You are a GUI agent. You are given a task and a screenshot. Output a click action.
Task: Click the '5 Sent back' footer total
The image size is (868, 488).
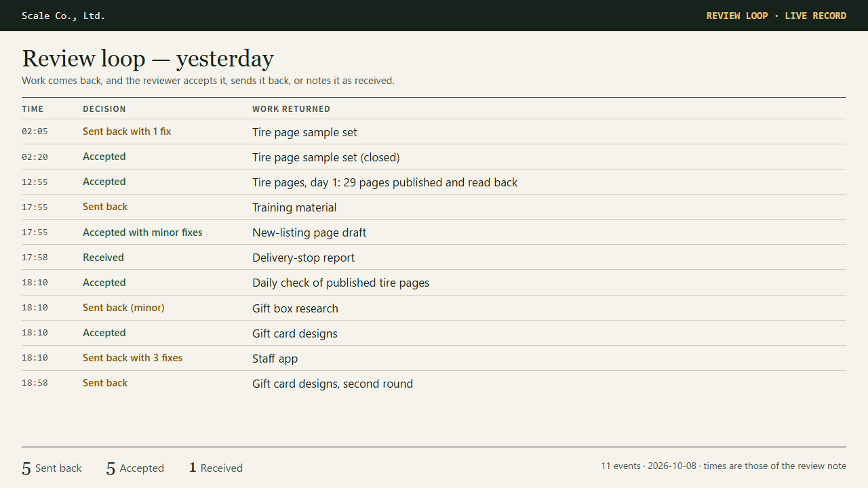[x=52, y=468]
